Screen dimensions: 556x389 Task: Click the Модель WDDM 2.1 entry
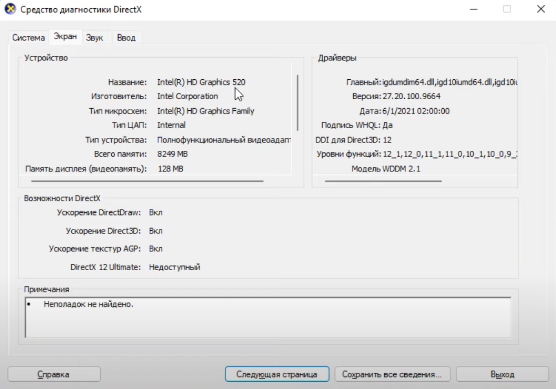pyautogui.click(x=386, y=169)
